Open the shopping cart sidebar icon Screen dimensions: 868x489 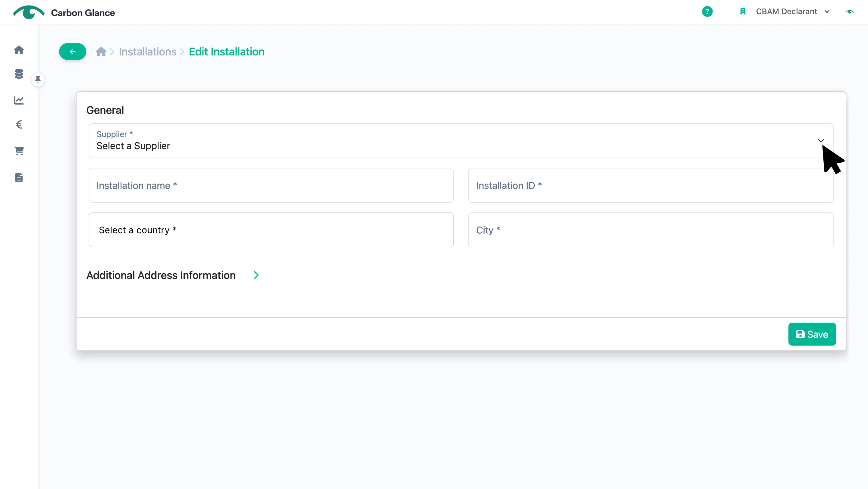point(19,151)
